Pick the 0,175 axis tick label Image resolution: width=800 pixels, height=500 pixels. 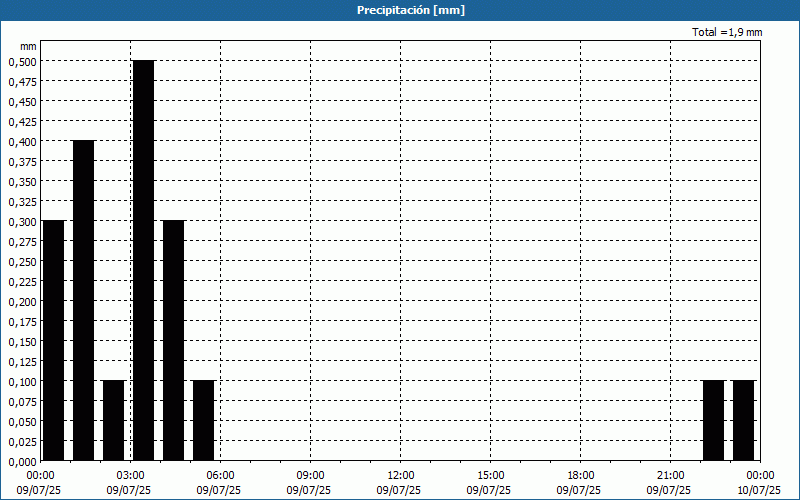(22, 321)
